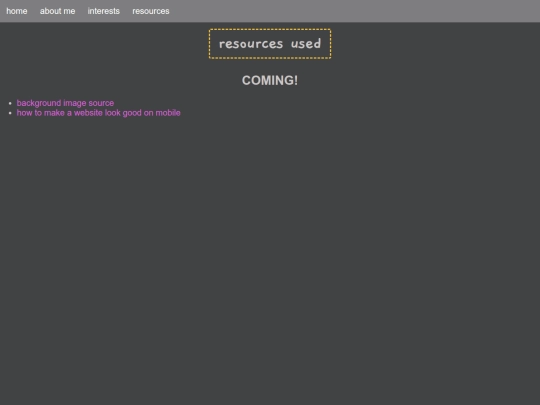Follow the mobile website look good link

[98, 113]
